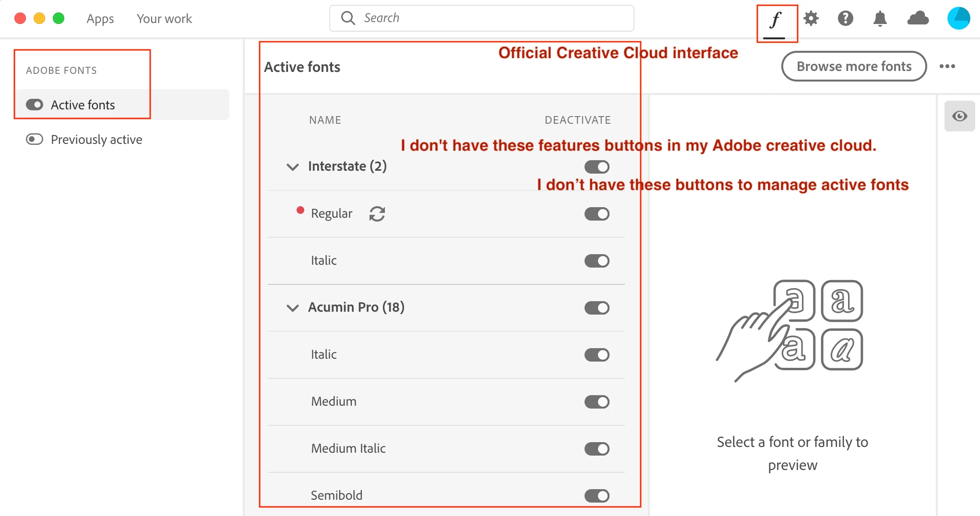Image resolution: width=980 pixels, height=516 pixels.
Task: Focus the Search field
Action: [481, 18]
